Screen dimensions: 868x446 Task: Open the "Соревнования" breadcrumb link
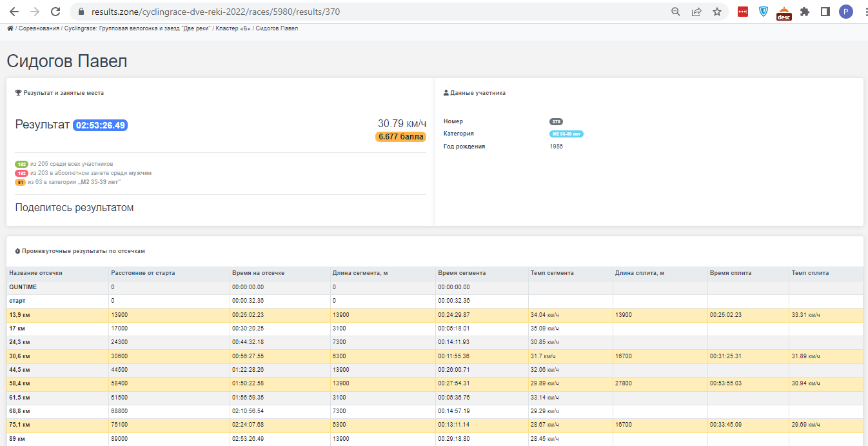tap(39, 28)
